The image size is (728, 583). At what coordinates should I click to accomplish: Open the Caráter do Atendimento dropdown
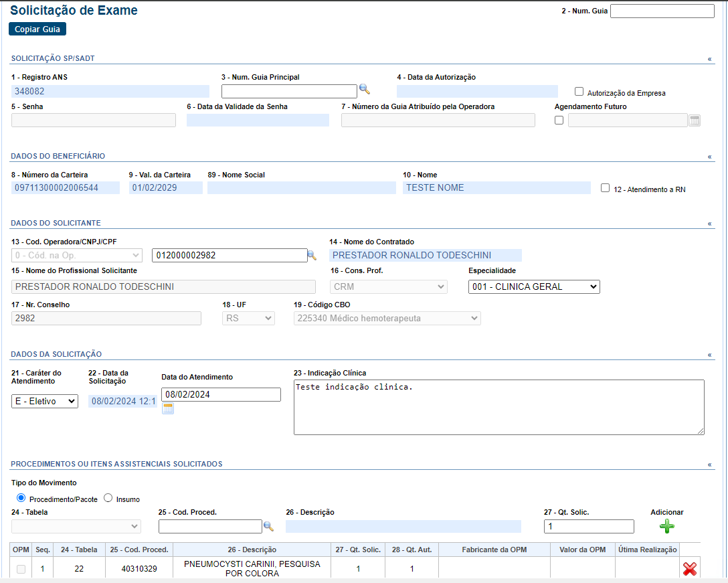[x=45, y=402]
